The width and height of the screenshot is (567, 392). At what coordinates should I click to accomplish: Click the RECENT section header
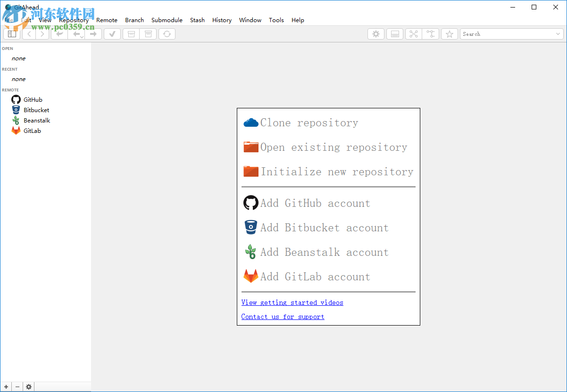9,69
